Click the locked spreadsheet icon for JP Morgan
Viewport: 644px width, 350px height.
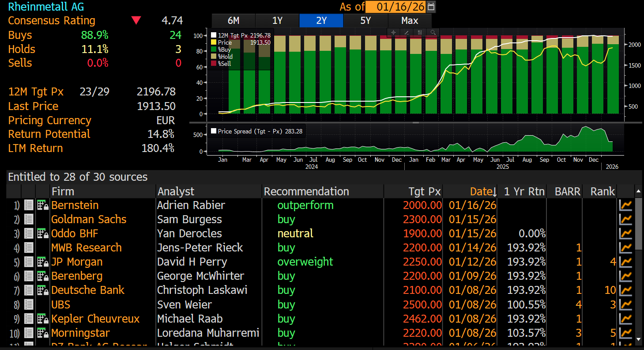coord(43,262)
